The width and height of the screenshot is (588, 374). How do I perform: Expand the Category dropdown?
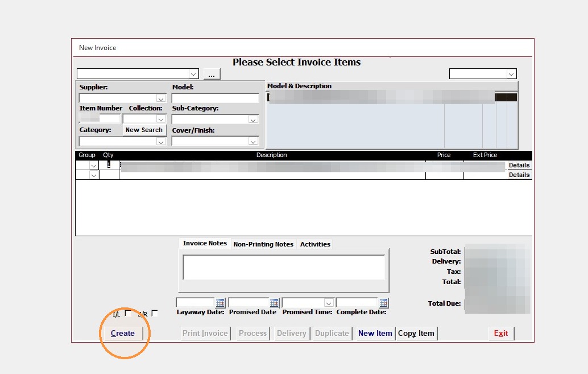point(161,142)
